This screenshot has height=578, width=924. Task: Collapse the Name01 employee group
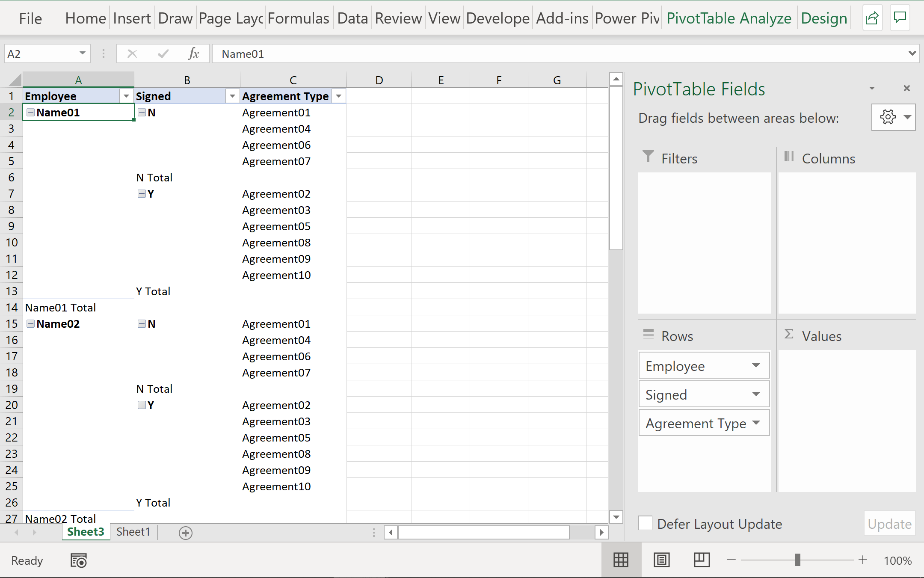tap(30, 112)
